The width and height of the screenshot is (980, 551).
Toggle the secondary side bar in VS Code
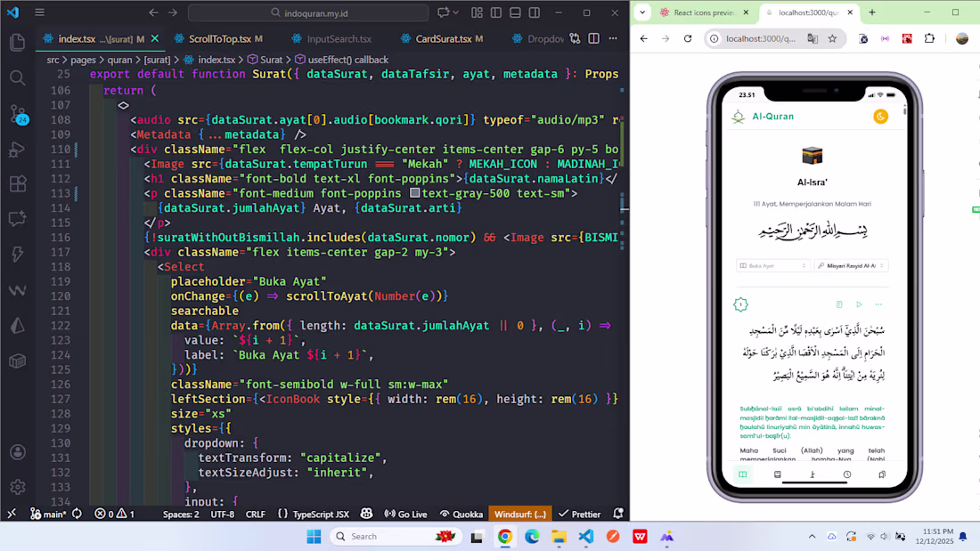535,12
